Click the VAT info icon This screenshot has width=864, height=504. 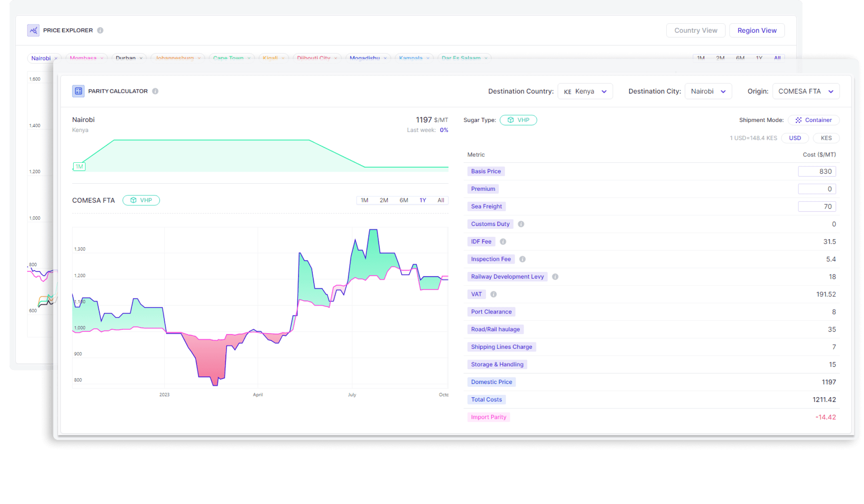tap(493, 294)
